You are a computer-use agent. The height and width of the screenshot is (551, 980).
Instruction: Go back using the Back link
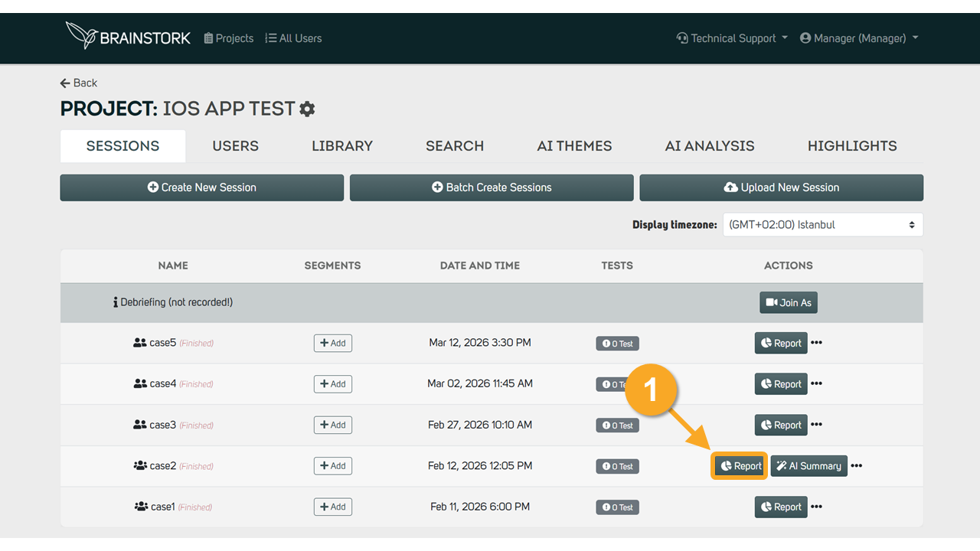point(79,83)
